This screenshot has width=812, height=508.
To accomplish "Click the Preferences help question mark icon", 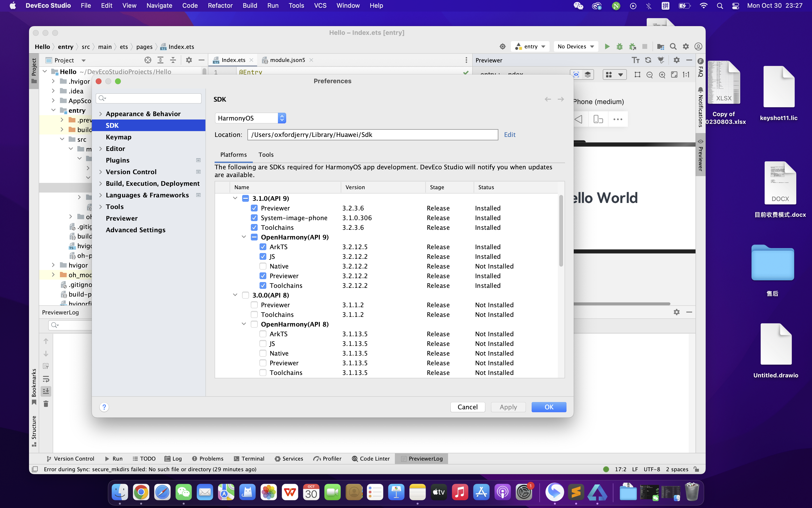I will [x=104, y=407].
